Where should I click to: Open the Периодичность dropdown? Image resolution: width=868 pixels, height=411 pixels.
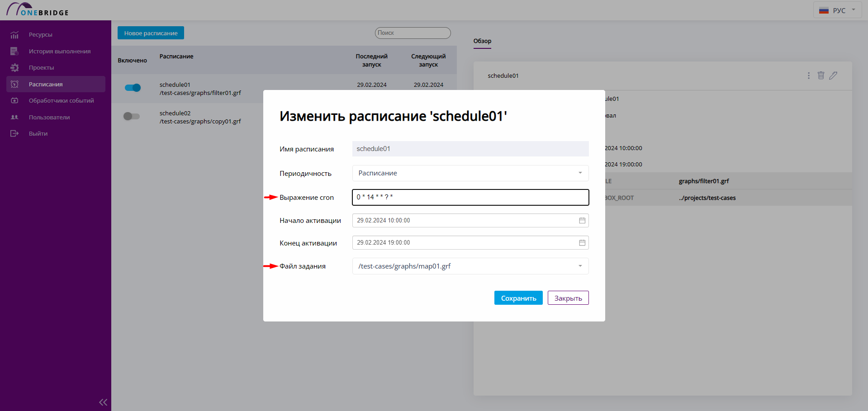click(x=470, y=173)
